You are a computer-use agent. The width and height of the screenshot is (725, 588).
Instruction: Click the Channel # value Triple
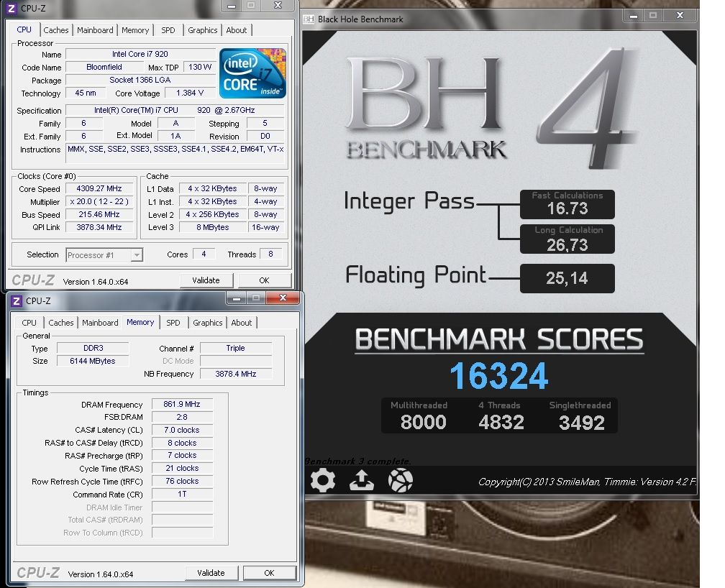(x=235, y=348)
